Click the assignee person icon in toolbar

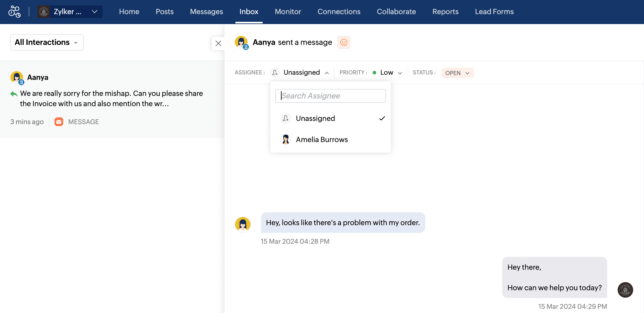tap(275, 72)
